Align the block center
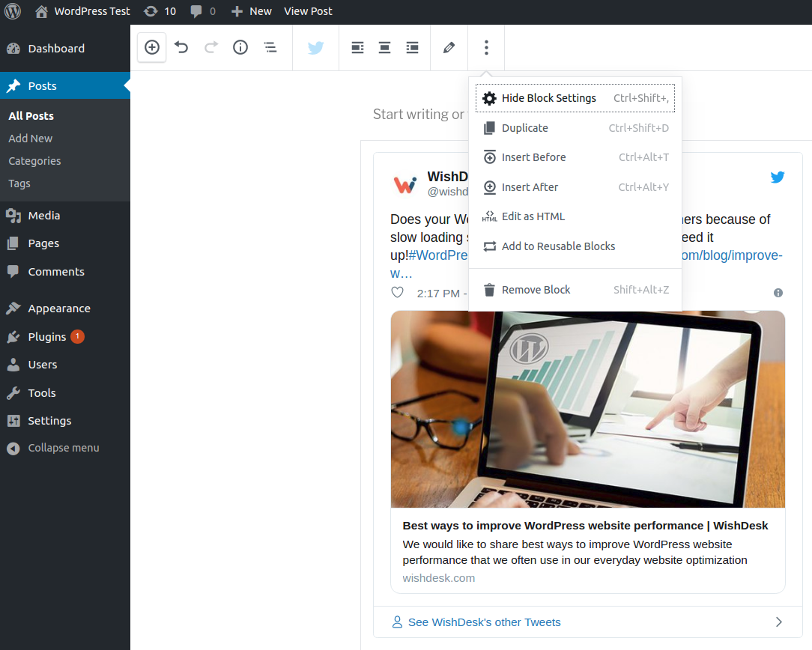 click(x=384, y=48)
